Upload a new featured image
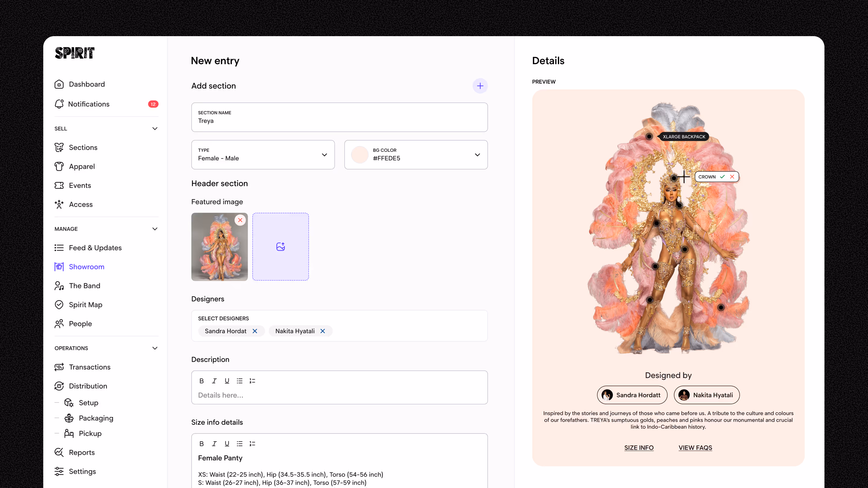 (x=280, y=246)
